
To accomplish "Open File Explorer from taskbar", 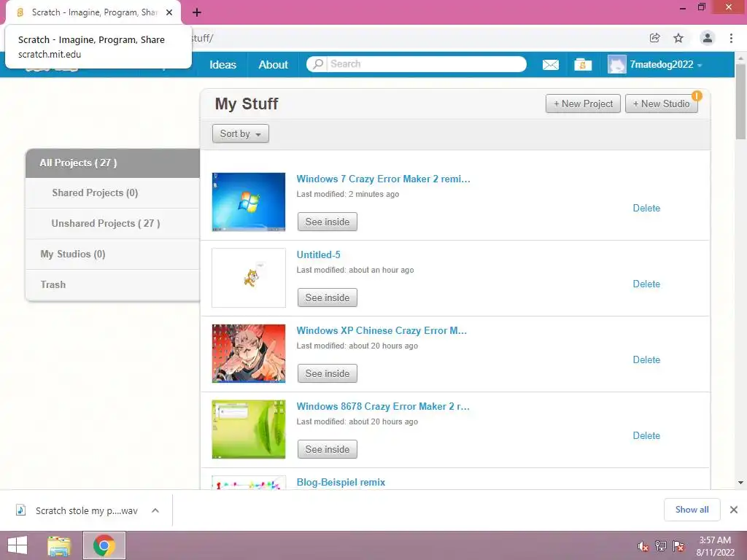I will click(59, 545).
